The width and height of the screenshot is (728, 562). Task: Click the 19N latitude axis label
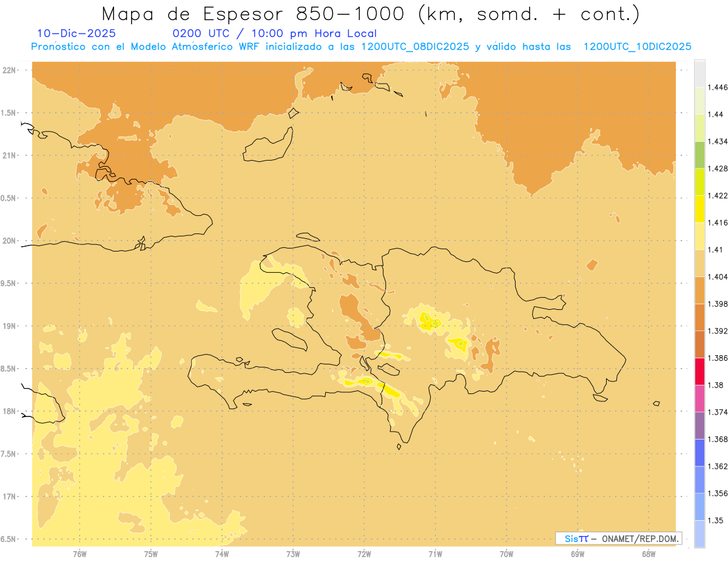pyautogui.click(x=10, y=326)
